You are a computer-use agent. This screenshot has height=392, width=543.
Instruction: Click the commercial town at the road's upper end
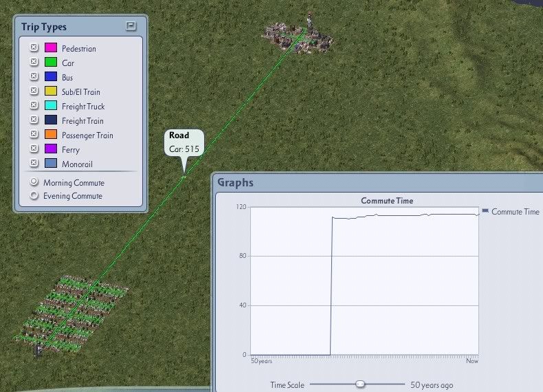click(x=298, y=37)
